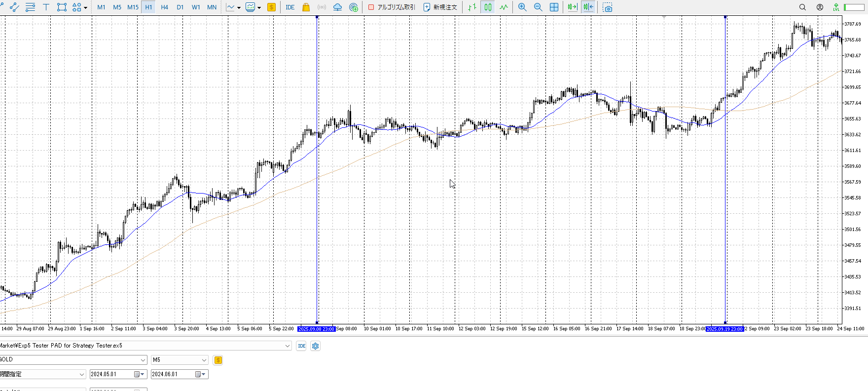The image size is (868, 391).
Task: Click the tile windows grid icon
Action: pyautogui.click(x=554, y=7)
